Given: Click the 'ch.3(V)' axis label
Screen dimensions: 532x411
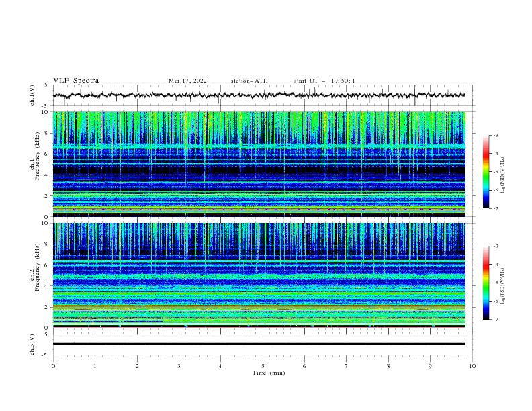Looking at the screenshot, I should tap(32, 345).
